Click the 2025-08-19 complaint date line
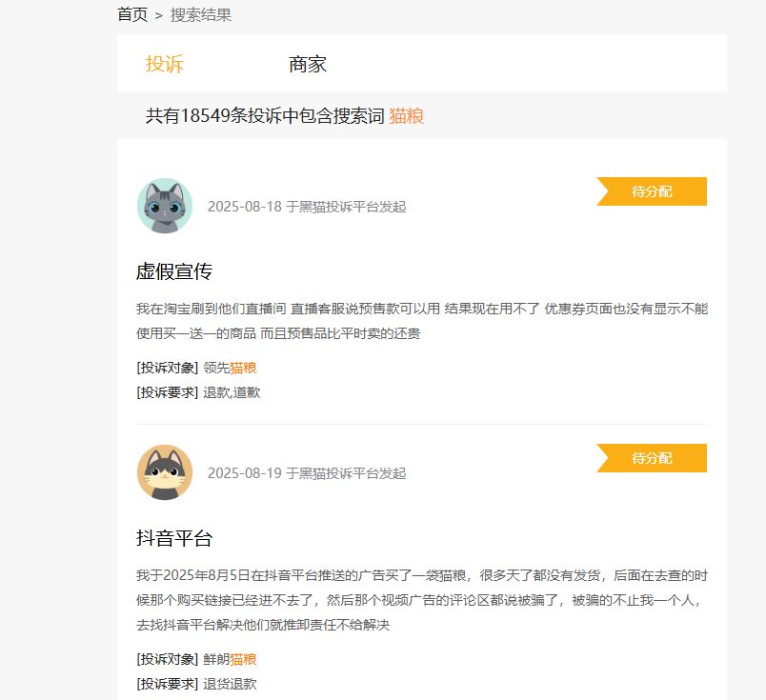The width and height of the screenshot is (766, 700). click(x=307, y=473)
